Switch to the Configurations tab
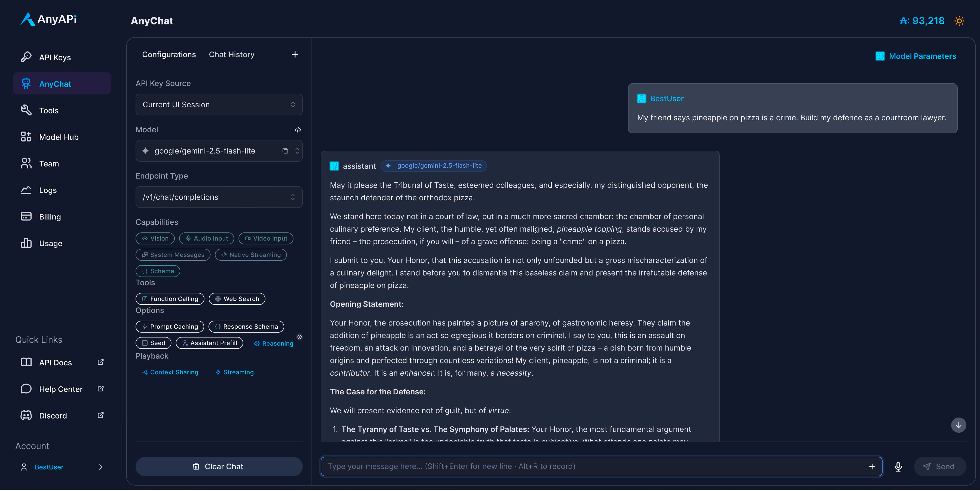980x491 pixels. pyautogui.click(x=169, y=55)
